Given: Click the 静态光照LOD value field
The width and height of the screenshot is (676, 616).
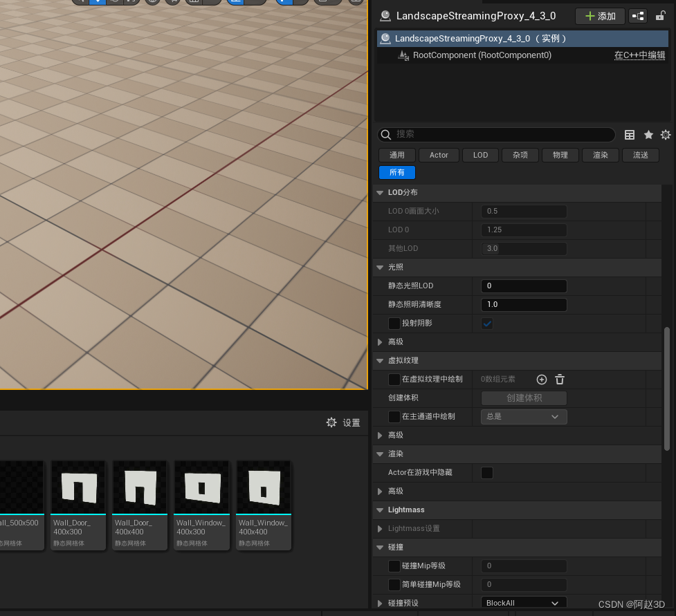Looking at the screenshot, I should coord(524,286).
